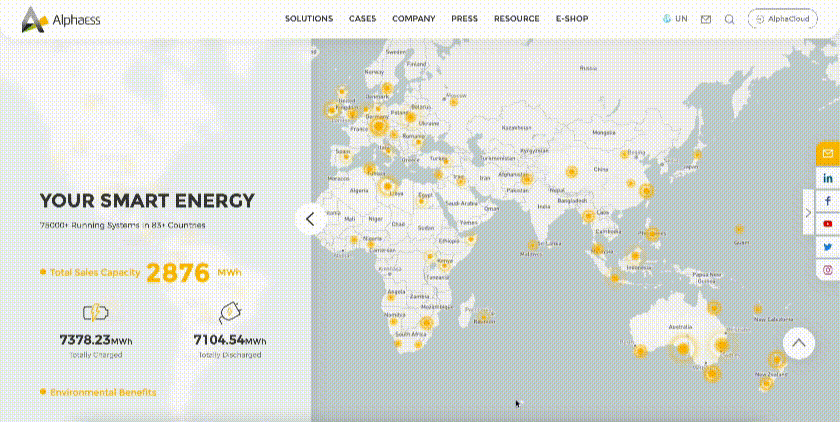Open the COMPANY menu

413,19
